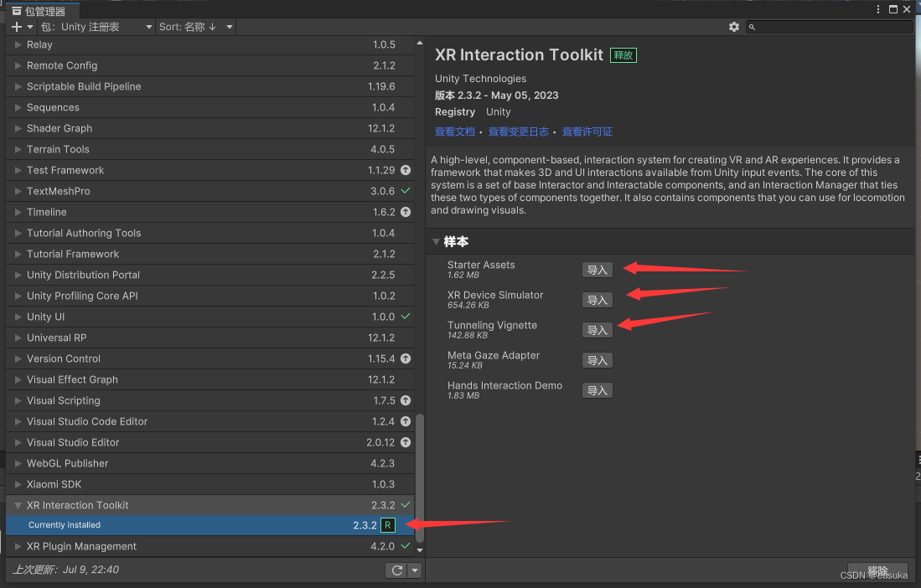Select the Tutorial Authoring Tools package
This screenshot has height=588, width=921.
(210, 233)
